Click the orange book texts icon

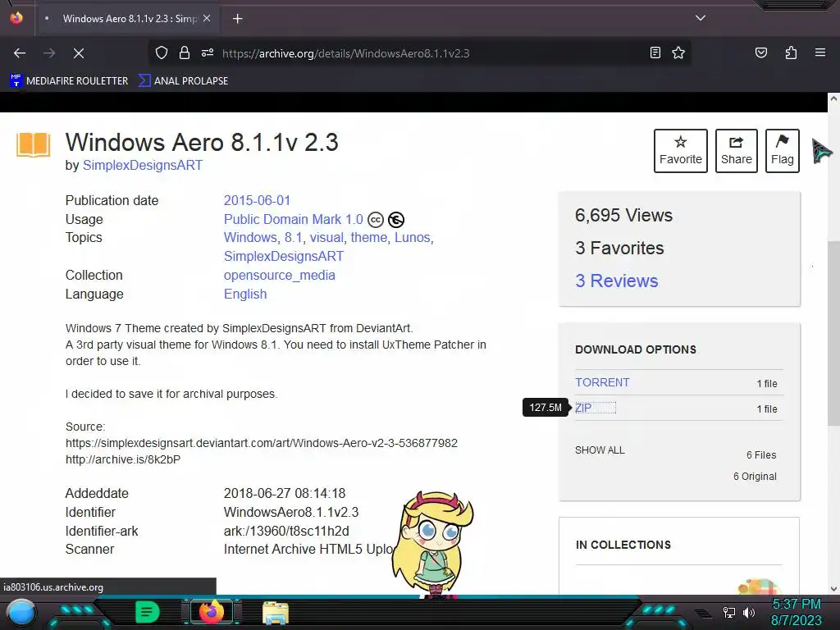(33, 144)
